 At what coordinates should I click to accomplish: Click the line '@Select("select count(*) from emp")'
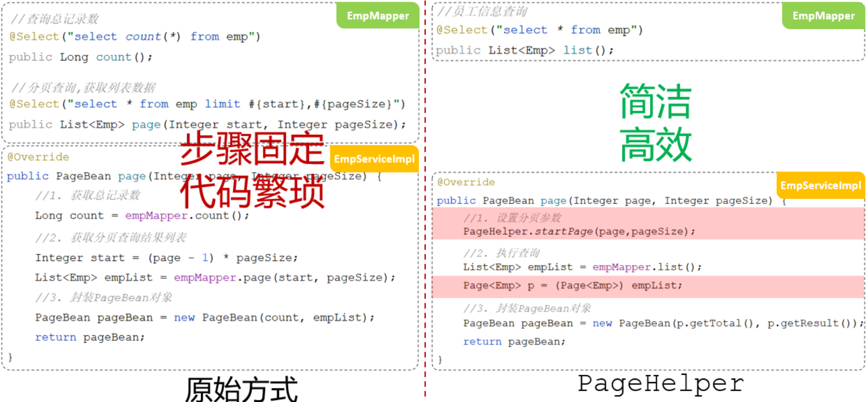[135, 37]
